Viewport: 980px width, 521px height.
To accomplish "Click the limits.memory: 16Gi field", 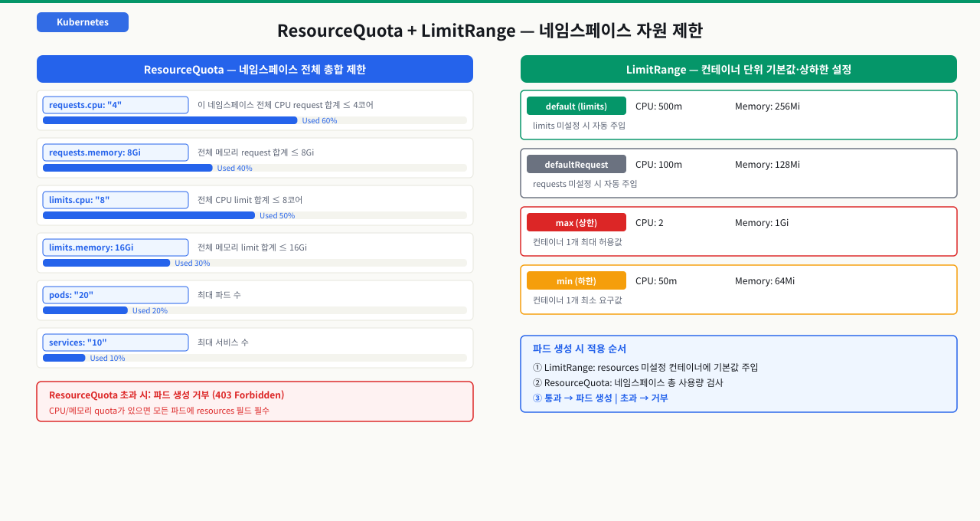I will (x=116, y=247).
